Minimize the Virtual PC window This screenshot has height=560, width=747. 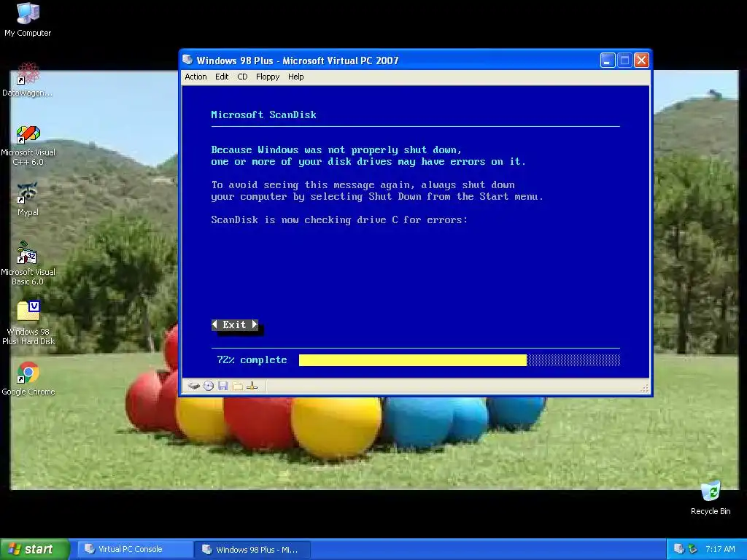click(608, 61)
